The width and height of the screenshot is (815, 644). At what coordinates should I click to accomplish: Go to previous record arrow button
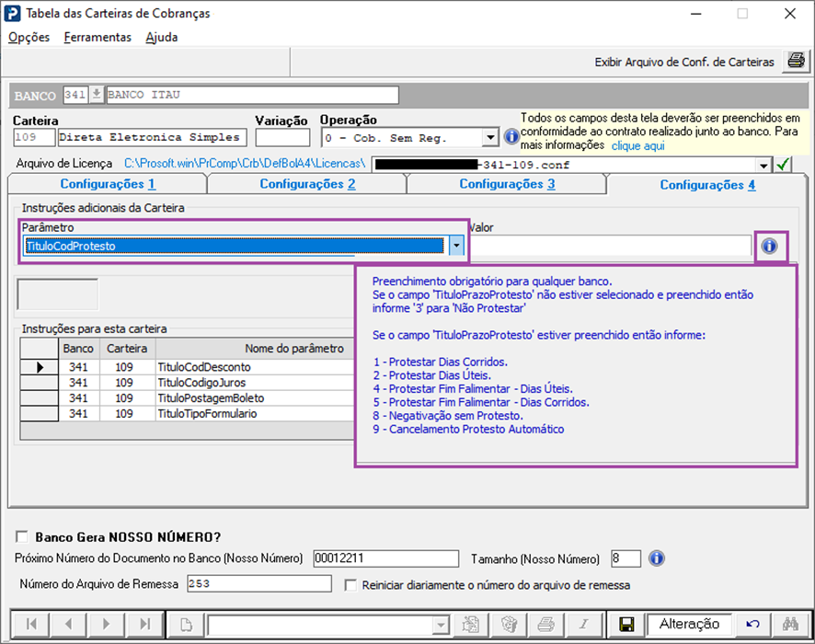(x=69, y=624)
